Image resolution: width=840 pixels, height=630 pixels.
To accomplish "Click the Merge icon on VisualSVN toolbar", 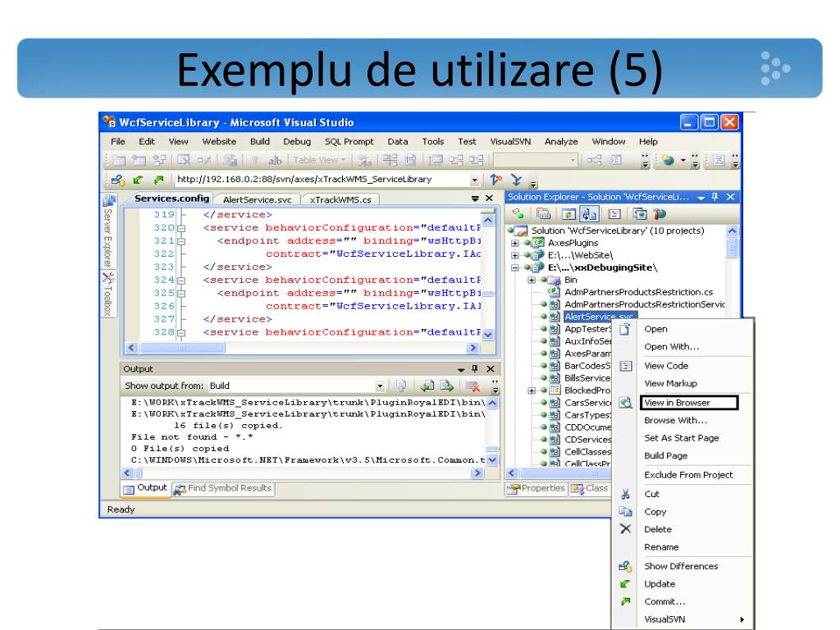I will tap(516, 180).
